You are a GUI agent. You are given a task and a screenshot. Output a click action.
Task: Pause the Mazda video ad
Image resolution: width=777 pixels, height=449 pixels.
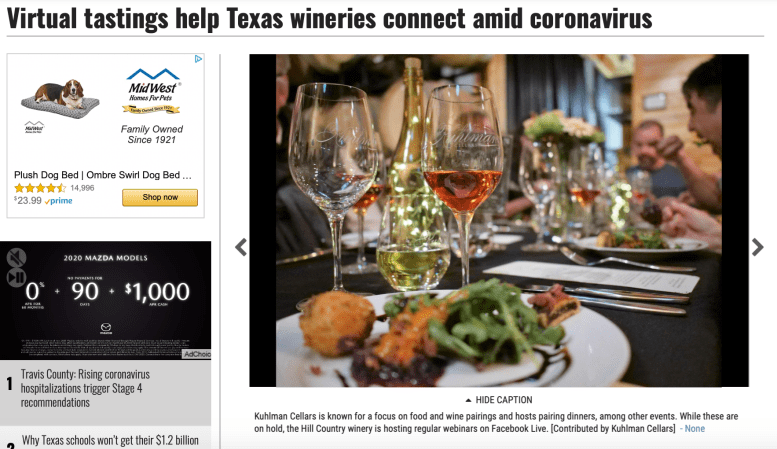tap(16, 278)
